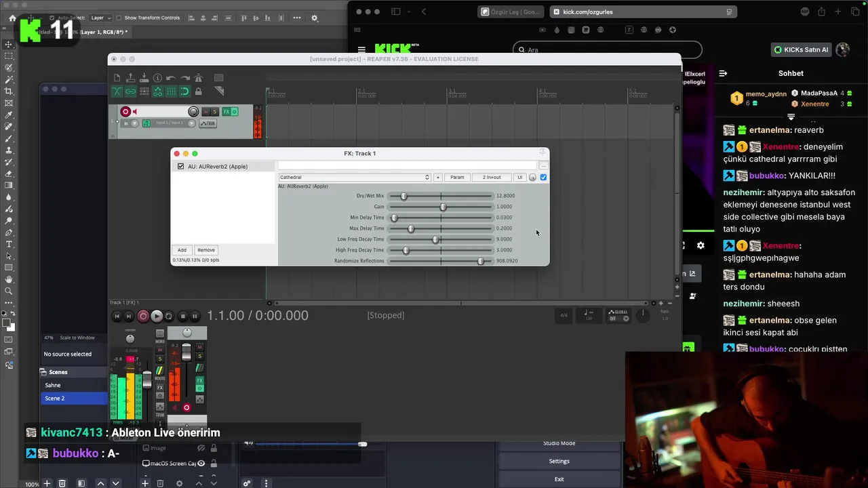
Task: Open project settings info icon in REAPER
Action: pyautogui.click(x=157, y=78)
